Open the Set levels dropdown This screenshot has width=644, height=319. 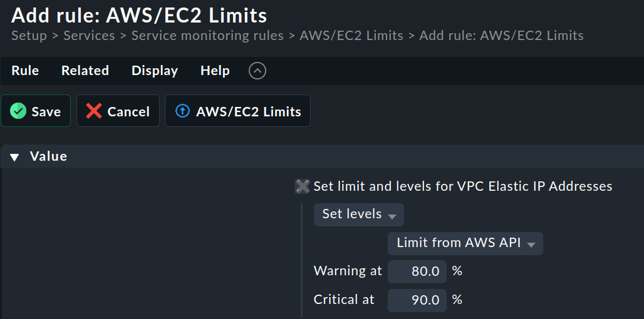[358, 215]
